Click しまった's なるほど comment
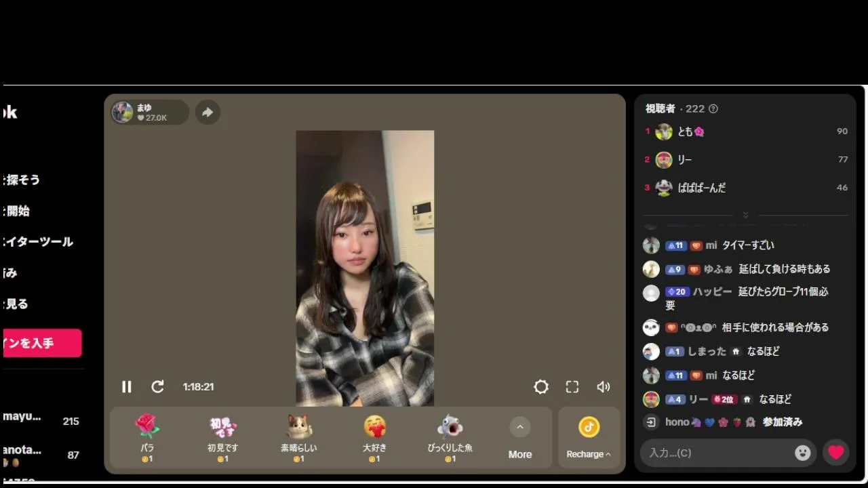868x488 pixels. tap(764, 351)
